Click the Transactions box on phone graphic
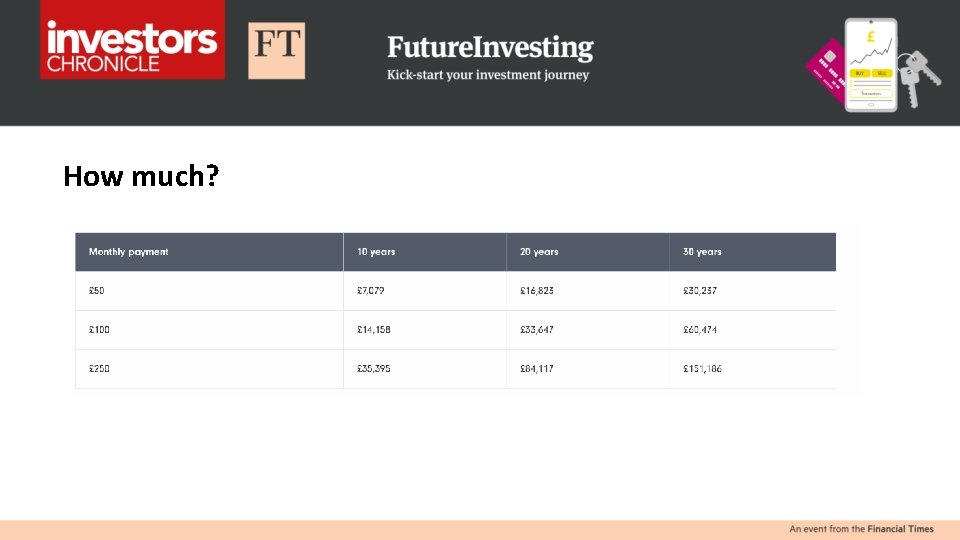960x540 pixels. point(870,92)
